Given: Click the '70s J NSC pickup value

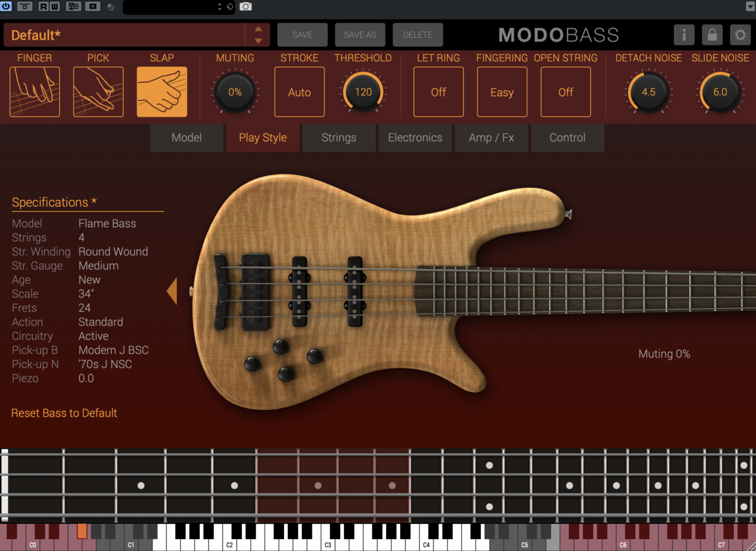Looking at the screenshot, I should click(x=105, y=364).
